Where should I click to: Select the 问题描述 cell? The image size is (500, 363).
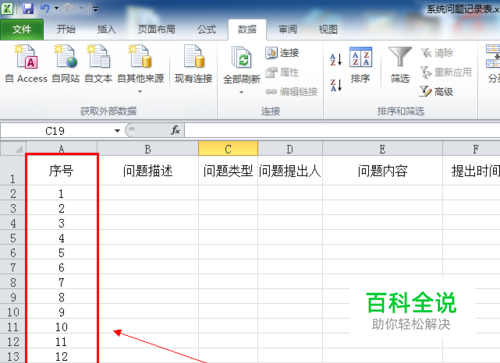(x=148, y=171)
